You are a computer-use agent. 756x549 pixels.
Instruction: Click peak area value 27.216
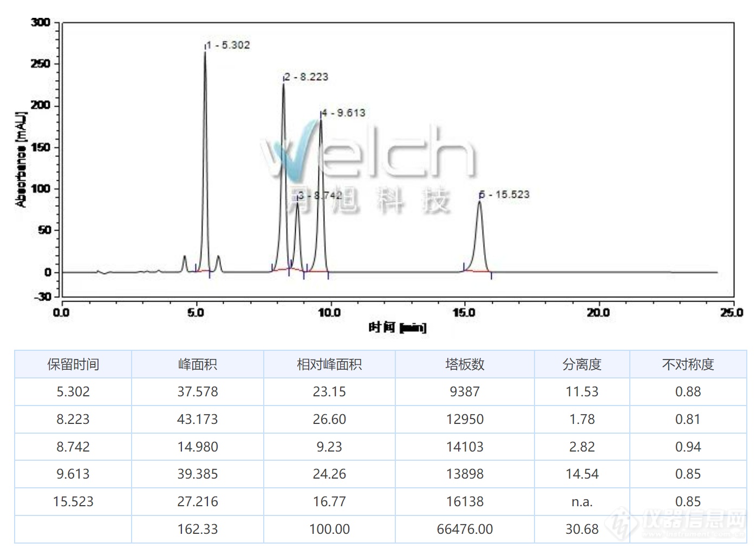point(198,501)
